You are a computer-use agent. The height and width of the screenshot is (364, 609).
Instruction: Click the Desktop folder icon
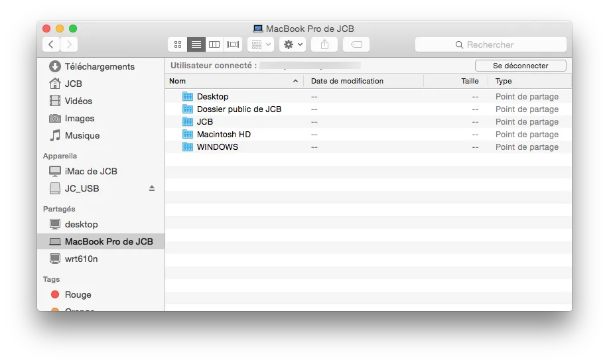pos(188,96)
